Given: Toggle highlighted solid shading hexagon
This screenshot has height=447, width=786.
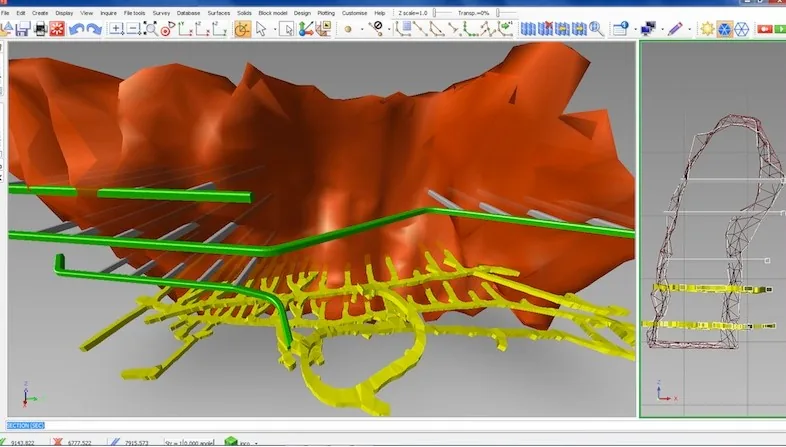Looking at the screenshot, I should click(x=724, y=29).
